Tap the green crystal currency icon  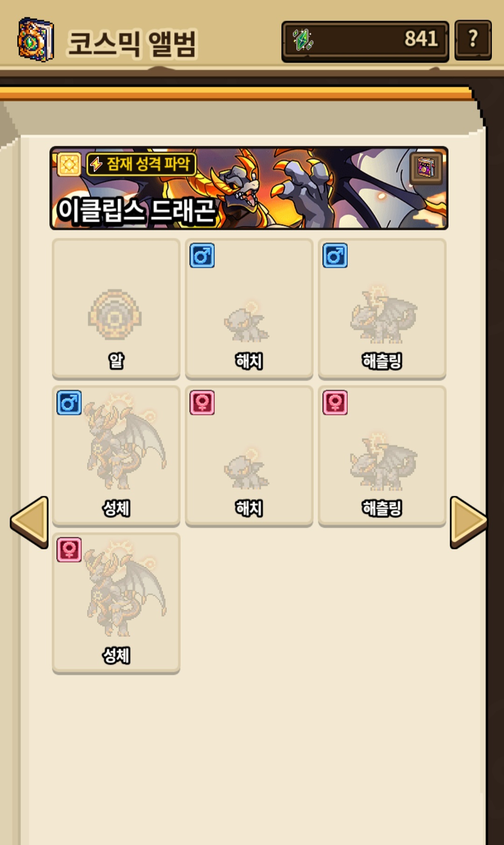[x=303, y=40]
